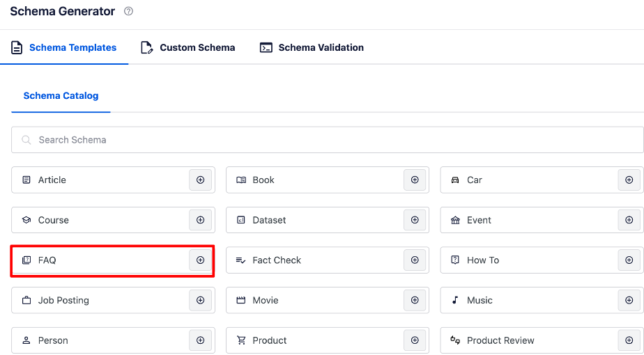Add the Fact Check schema using plus
644x355 pixels.
point(415,260)
